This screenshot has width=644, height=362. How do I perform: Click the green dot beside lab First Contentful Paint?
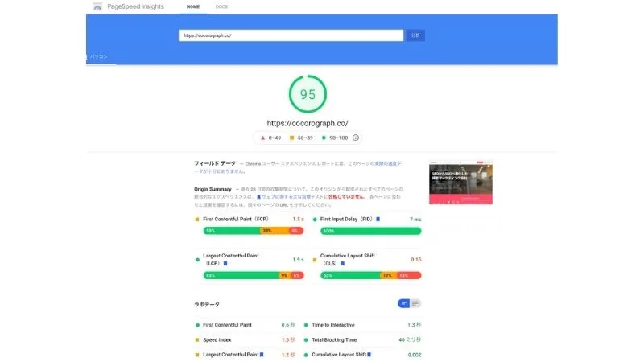tap(197, 325)
